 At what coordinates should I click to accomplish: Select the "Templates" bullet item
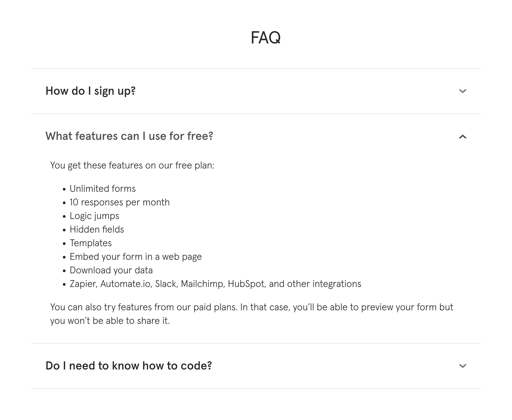click(x=91, y=243)
